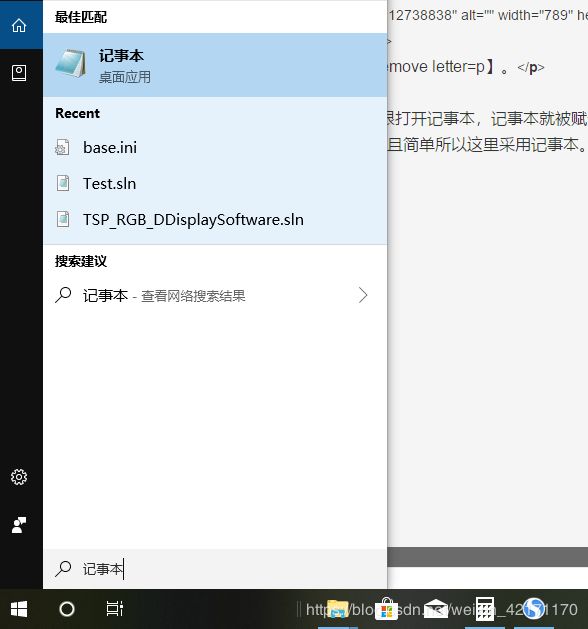Open recent file base.ini
The image size is (588, 629).
pos(215,148)
